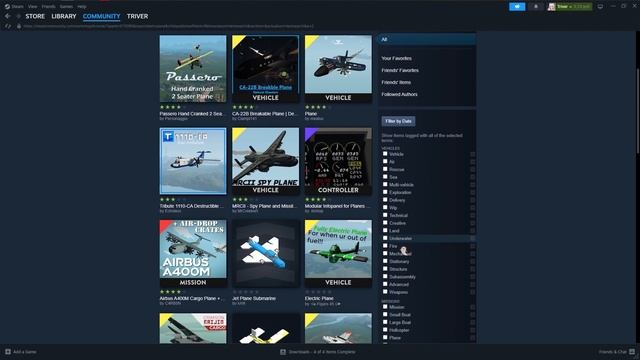Switch to the STORE tab
This screenshot has width=640, height=360.
coord(35,16)
